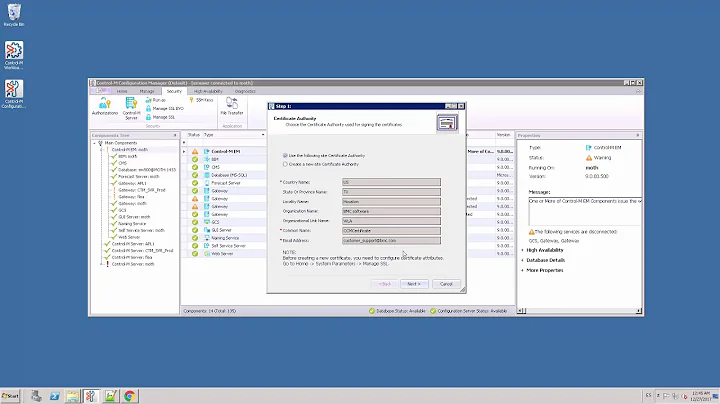
Task: Click Configuration Server Status in status bar
Action: pos(468,311)
